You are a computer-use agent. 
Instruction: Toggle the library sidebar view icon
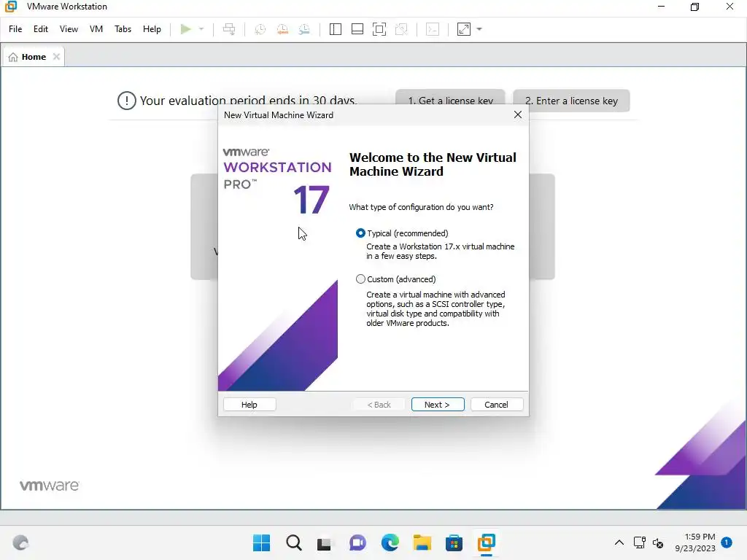(x=336, y=29)
